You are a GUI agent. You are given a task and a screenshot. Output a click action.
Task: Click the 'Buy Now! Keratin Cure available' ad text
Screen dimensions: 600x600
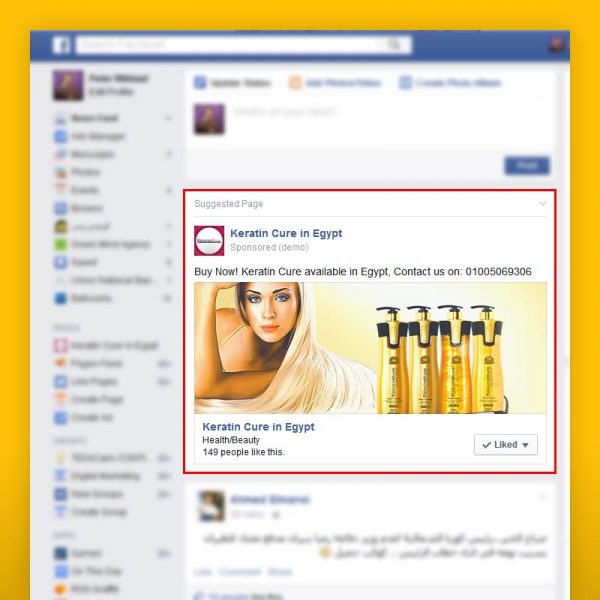pyautogui.click(x=363, y=272)
